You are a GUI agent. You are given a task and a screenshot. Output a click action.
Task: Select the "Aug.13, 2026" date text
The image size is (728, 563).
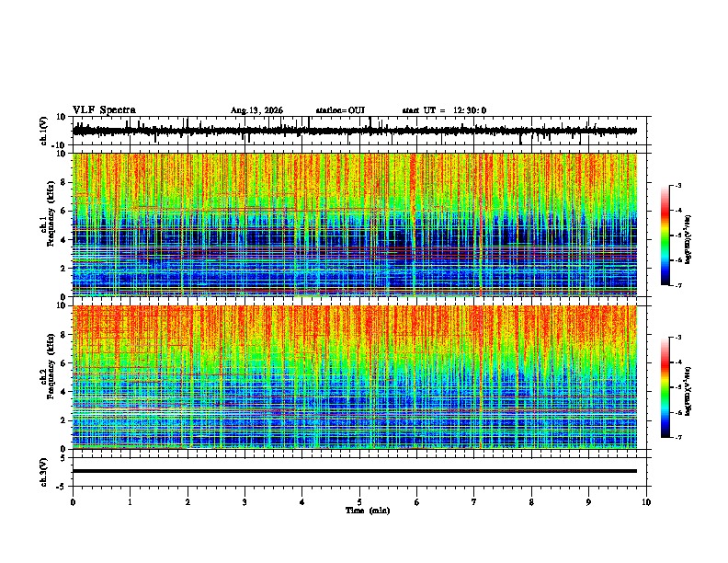(256, 110)
